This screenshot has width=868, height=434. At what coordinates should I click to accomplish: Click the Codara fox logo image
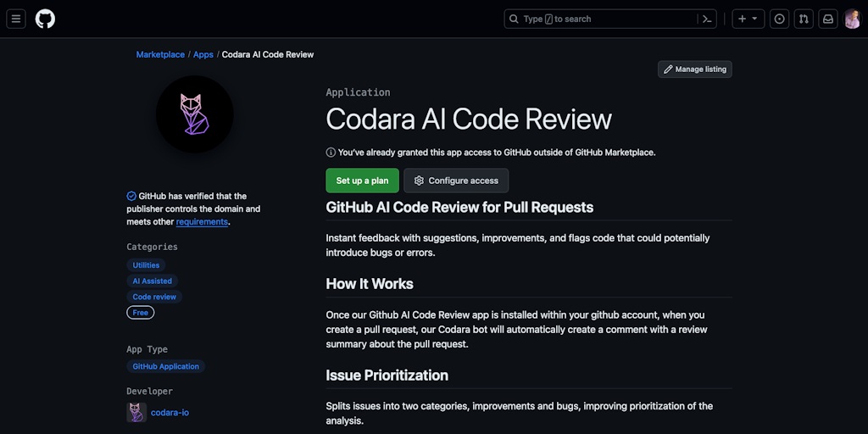194,114
